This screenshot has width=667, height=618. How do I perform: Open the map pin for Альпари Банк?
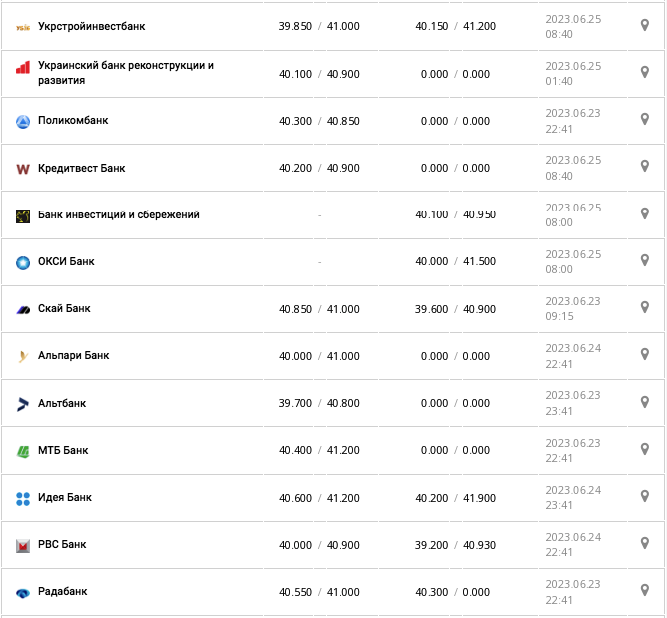[x=645, y=354]
